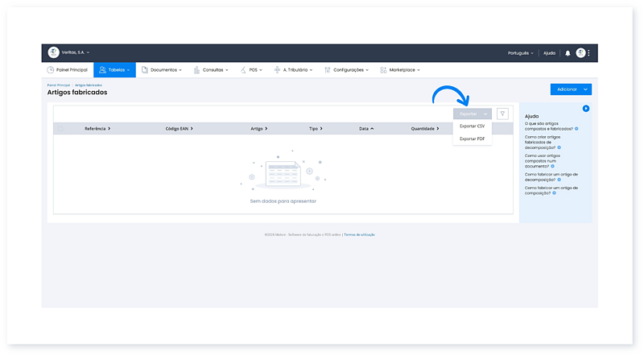The image size is (644, 356).
Task: Click the Marketplace grid icon
Action: tap(383, 70)
